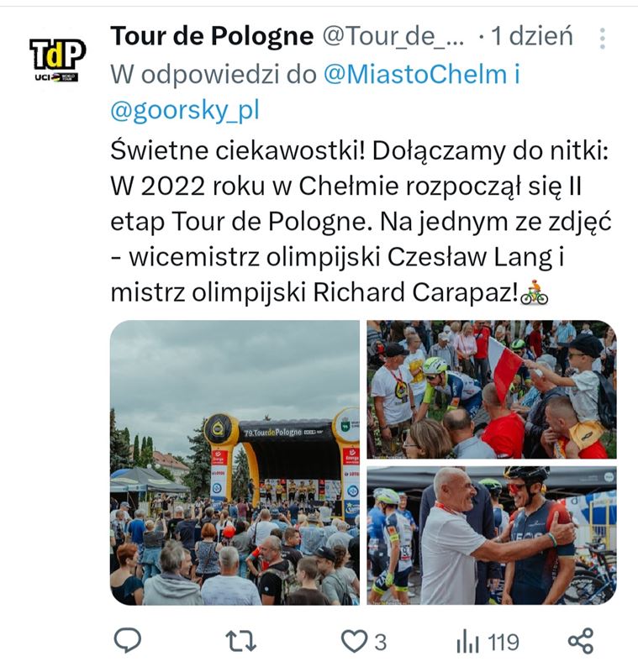Open the '1 dzień' timestamp
638x672 pixels.
pos(532,36)
